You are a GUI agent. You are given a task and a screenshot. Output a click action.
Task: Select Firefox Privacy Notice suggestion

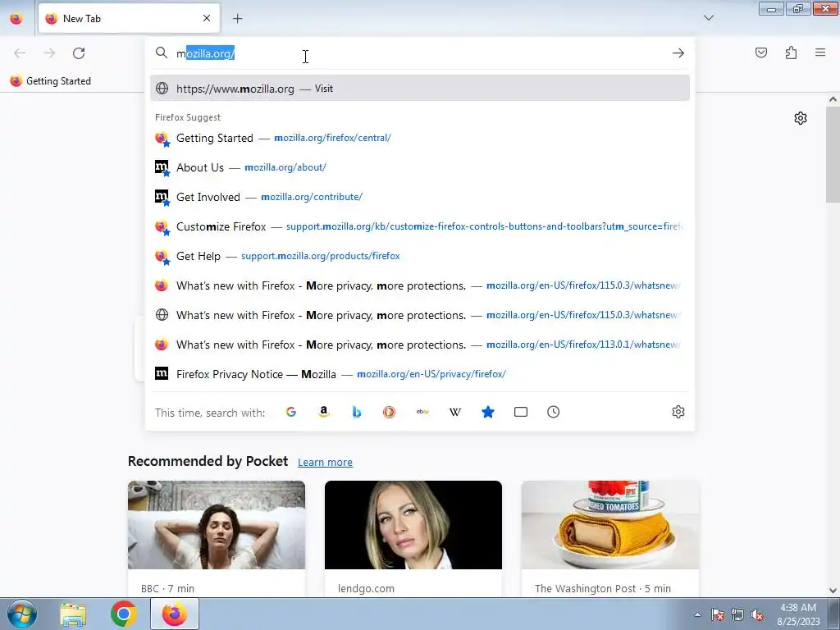tap(420, 374)
